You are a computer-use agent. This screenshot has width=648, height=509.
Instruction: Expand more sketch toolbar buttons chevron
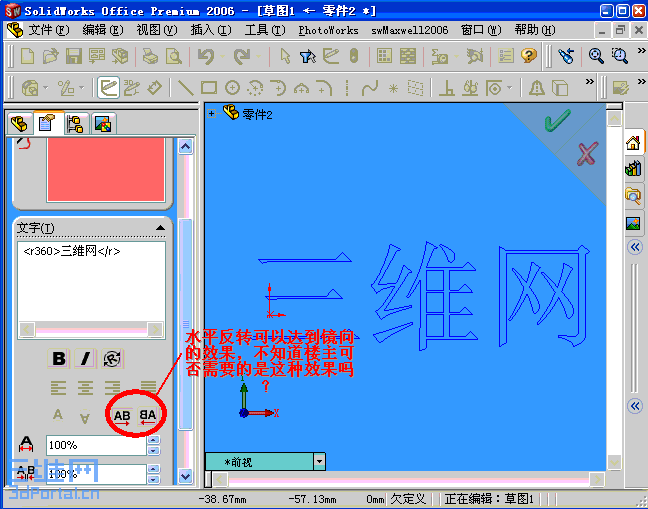(x=590, y=81)
